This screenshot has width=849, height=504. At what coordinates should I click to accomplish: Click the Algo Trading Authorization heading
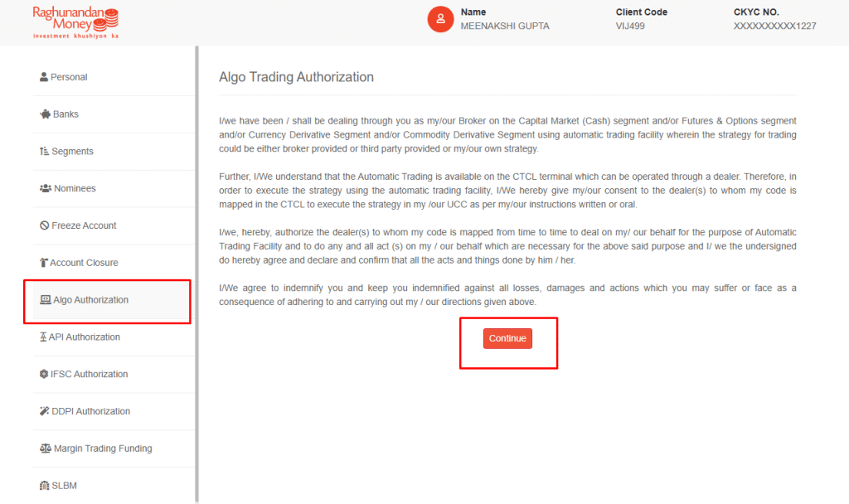[296, 77]
